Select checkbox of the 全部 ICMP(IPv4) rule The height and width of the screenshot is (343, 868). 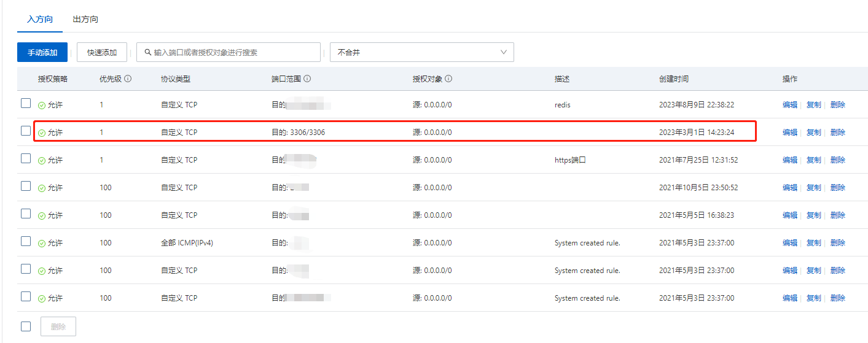point(26,241)
